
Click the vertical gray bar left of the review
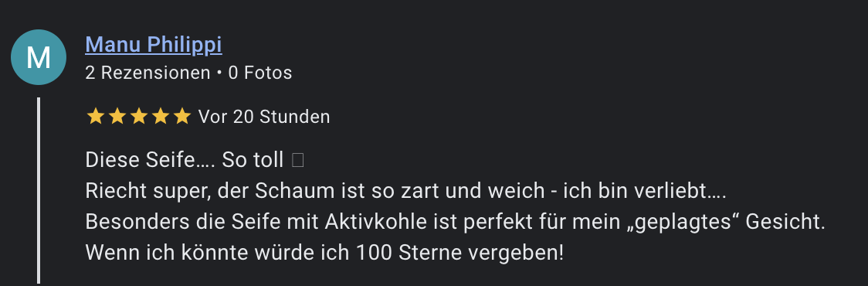click(39, 191)
